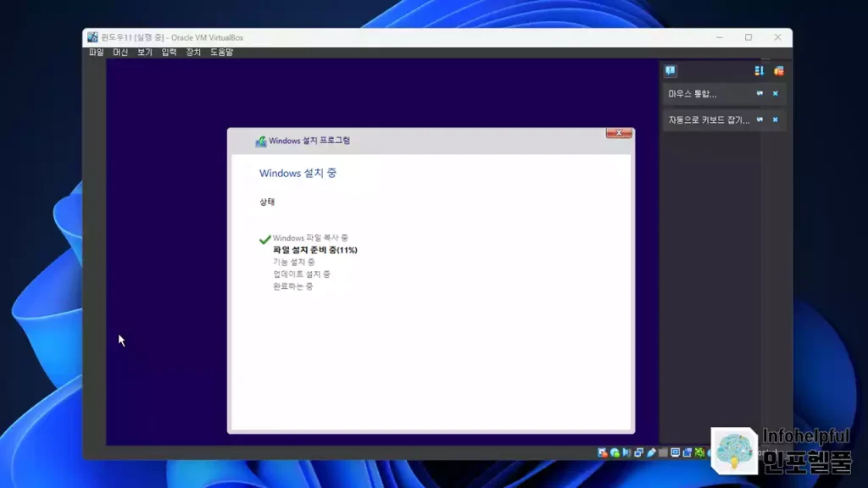Click the green checkmark beside Windows 파일 복사 중
Screen dimensions: 868x488
coord(264,239)
